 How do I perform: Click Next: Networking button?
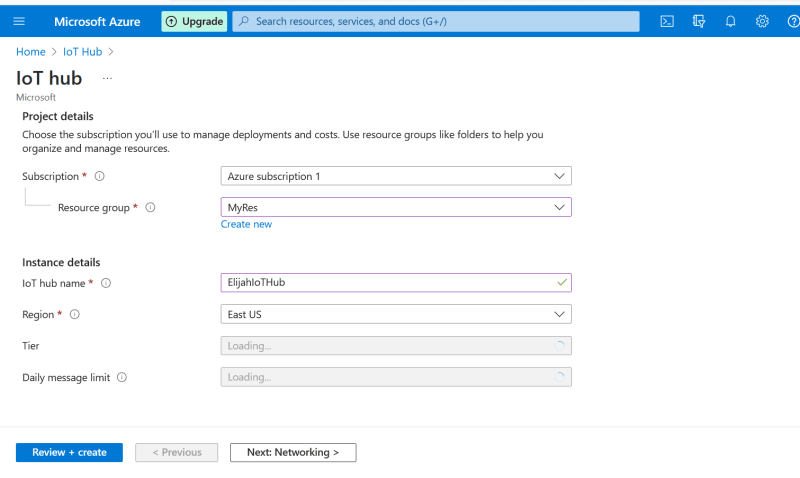pyautogui.click(x=293, y=452)
